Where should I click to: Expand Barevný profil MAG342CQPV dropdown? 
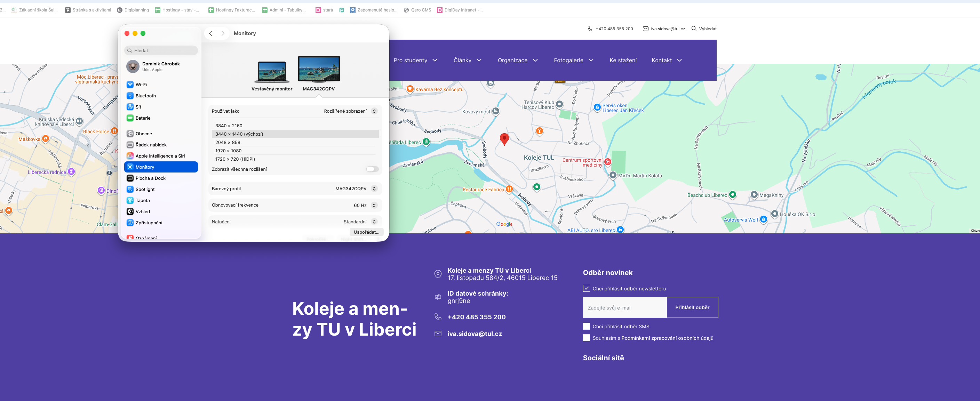click(x=355, y=189)
